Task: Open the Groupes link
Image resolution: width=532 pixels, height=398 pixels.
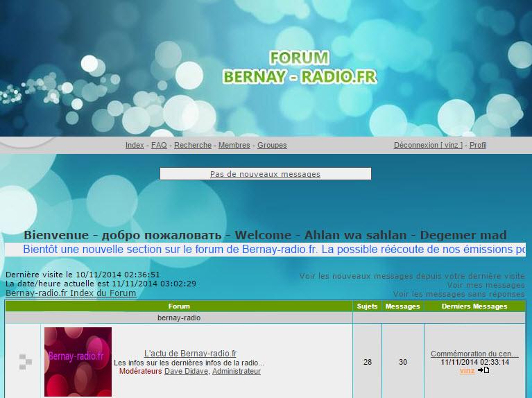Action: (x=272, y=145)
